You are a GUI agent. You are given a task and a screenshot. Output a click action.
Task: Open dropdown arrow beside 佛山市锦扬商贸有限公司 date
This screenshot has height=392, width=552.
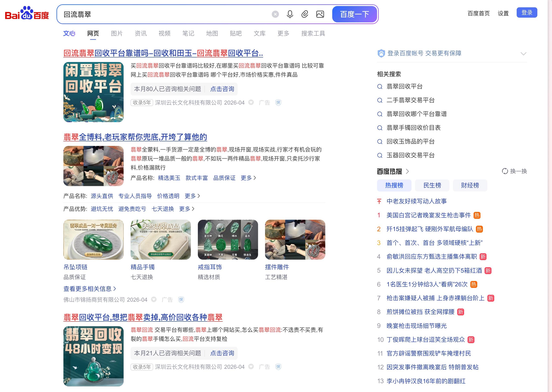click(x=154, y=299)
